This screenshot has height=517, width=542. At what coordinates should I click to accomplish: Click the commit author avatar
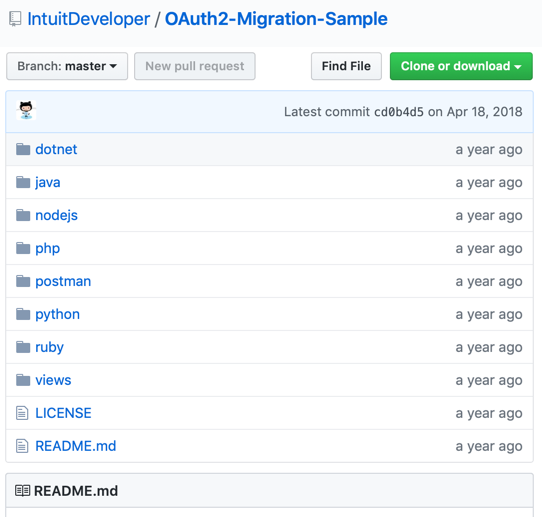pos(26,110)
